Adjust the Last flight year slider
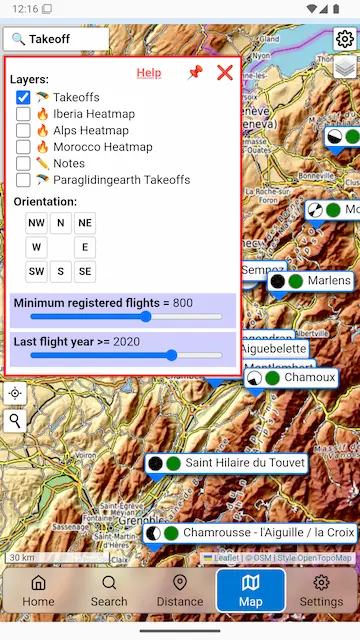This screenshot has height=640, width=360. click(126, 356)
